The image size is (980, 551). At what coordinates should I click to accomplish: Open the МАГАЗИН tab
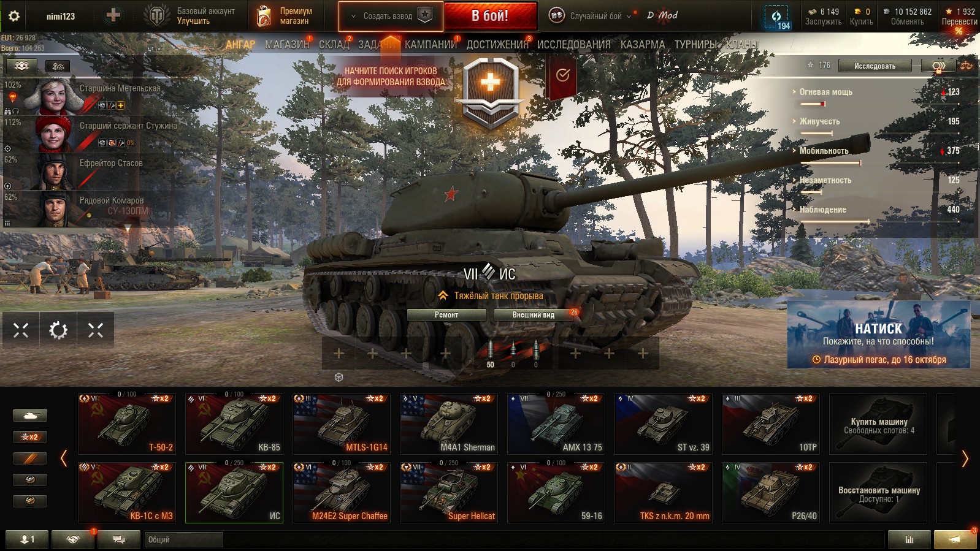pyautogui.click(x=287, y=45)
